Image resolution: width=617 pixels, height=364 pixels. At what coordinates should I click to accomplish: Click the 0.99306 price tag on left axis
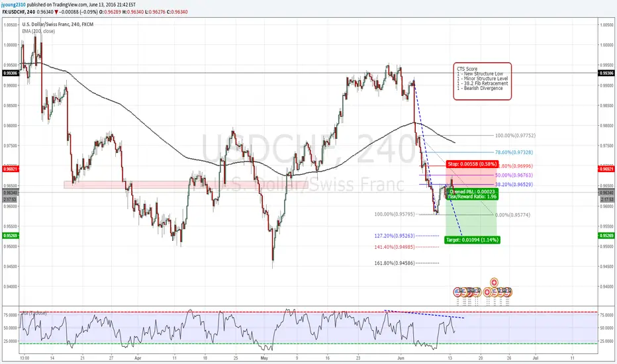pyautogui.click(x=10, y=73)
